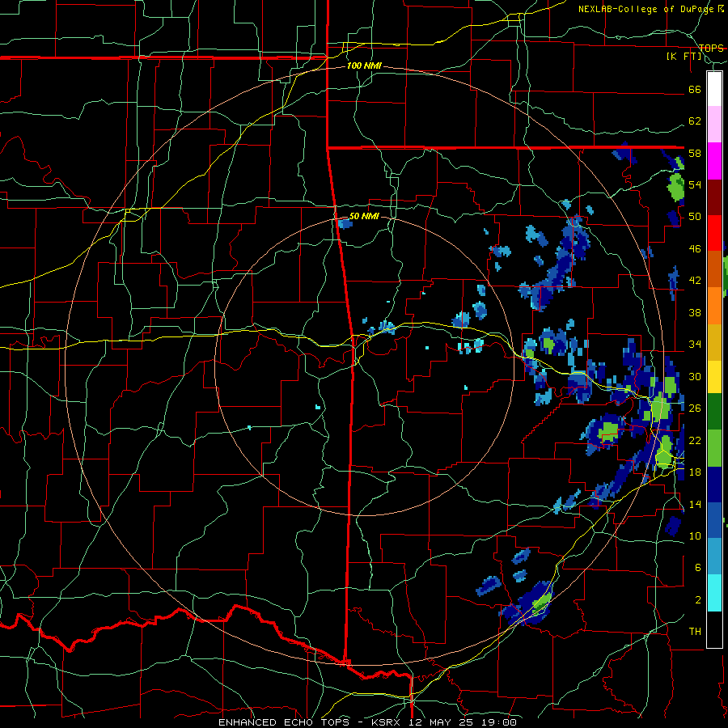Click the light green legend swatch

714,448
